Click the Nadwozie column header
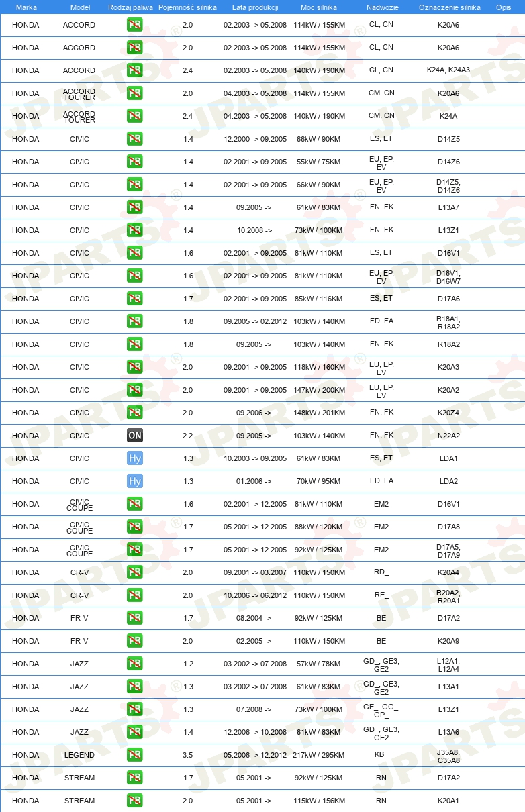525x812 pixels. point(381,7)
